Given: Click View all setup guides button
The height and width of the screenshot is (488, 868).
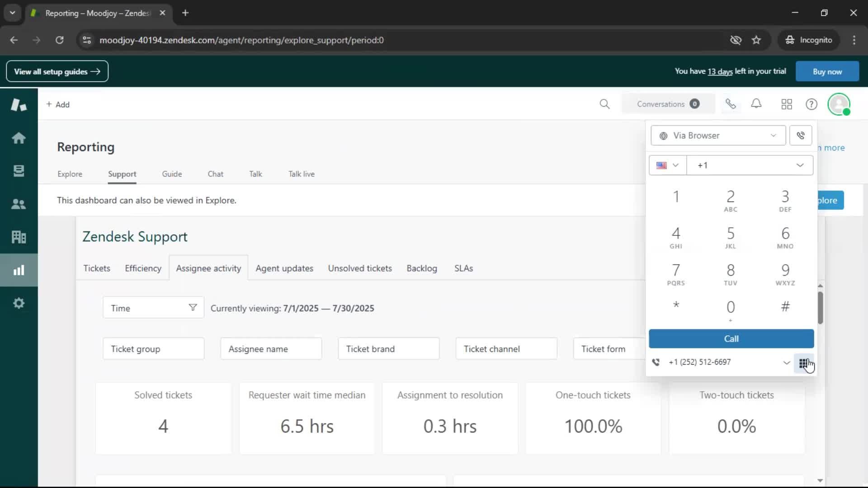Looking at the screenshot, I should 57,71.
